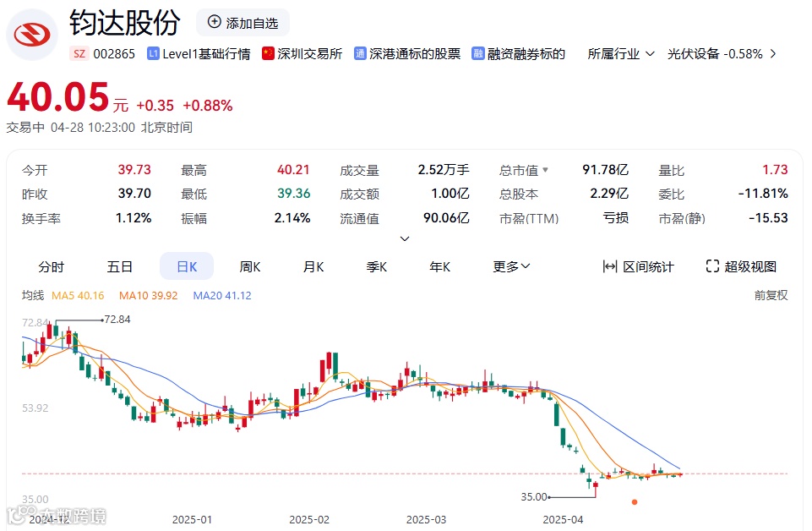Viewport: 812px width, 531px height.
Task: Click MA10 39.92 indicator label
Action: pyautogui.click(x=148, y=295)
